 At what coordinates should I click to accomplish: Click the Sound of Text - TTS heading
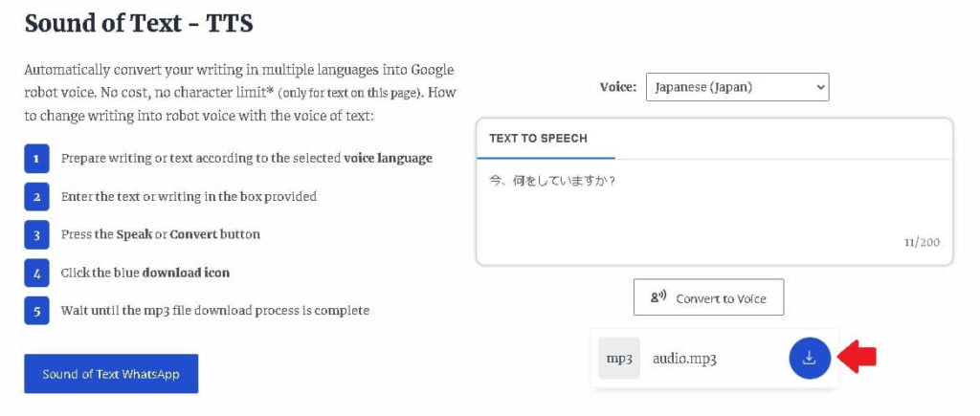(x=139, y=24)
